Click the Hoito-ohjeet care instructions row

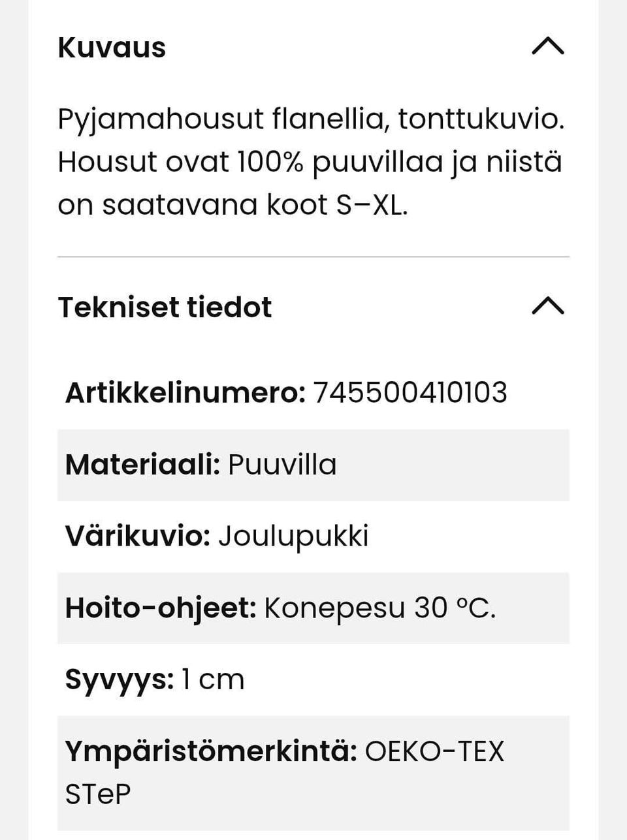click(313, 608)
